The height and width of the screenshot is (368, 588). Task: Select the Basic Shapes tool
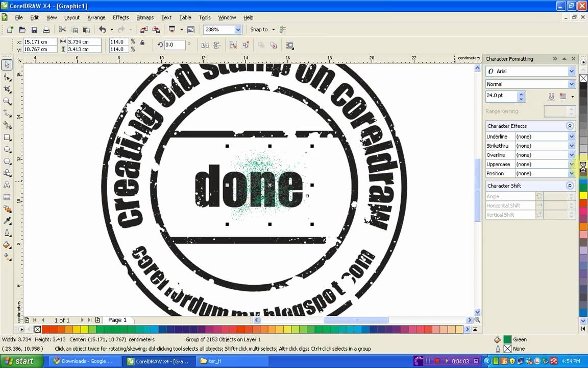pyautogui.click(x=7, y=173)
